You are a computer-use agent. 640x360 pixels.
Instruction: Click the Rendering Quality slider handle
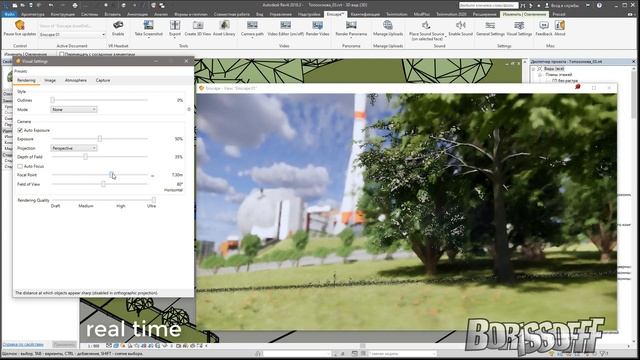click(x=153, y=200)
